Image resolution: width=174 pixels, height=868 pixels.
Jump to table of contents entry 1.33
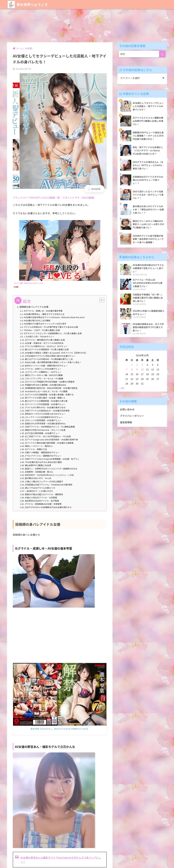(x=43, y=414)
